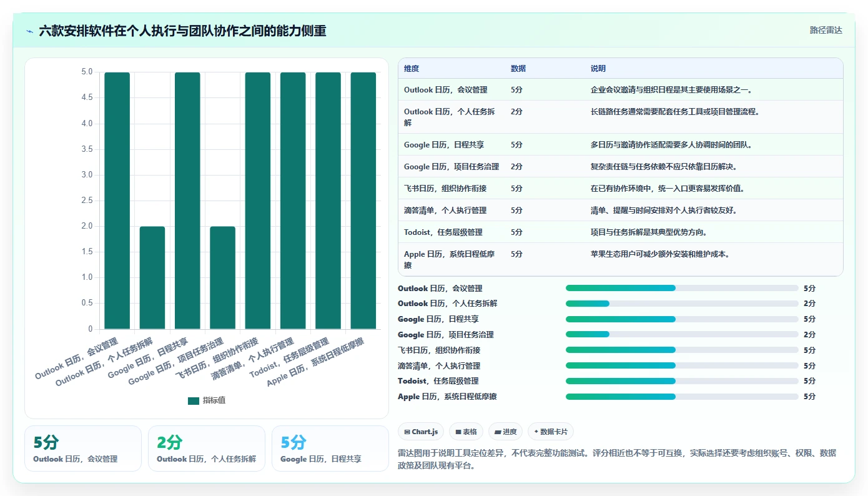Viewport: 868px width, 496px height.
Task: Click progress bar for 飞书日历，组织协作衔接
Action: tap(682, 350)
